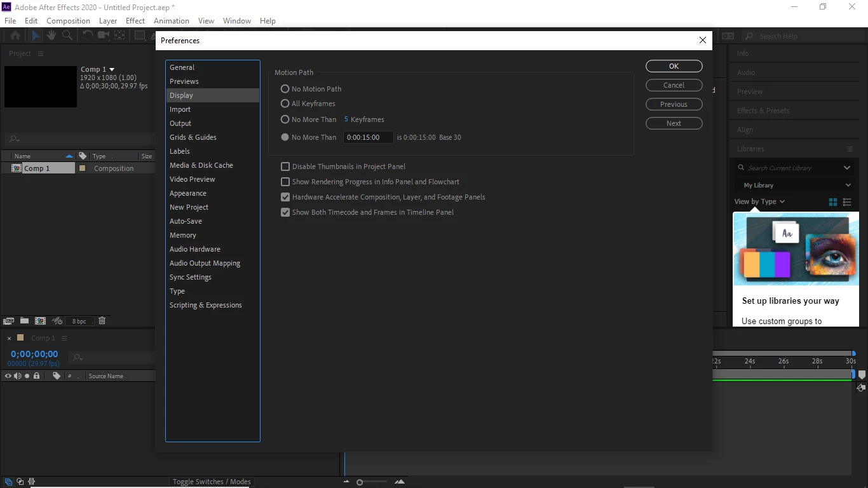Click the timeline zoom slider handle
This screenshot has height=488, width=868.
click(x=360, y=482)
